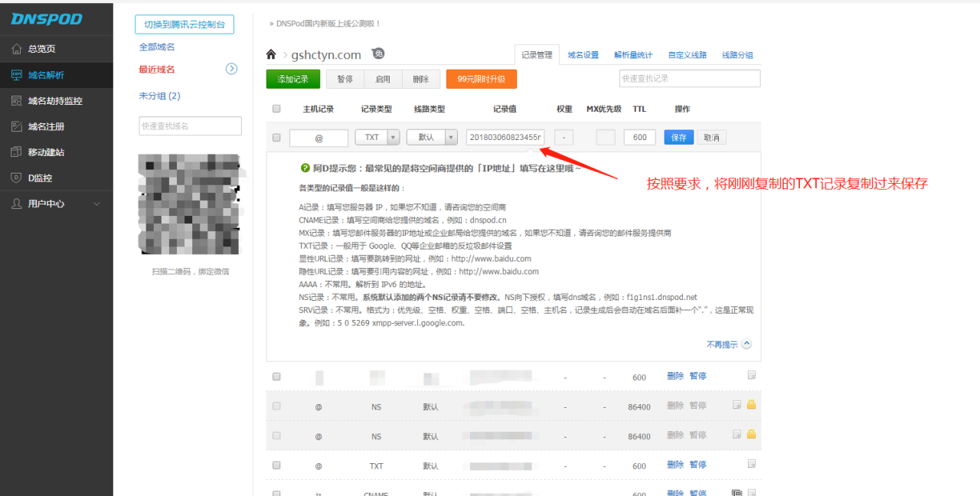The image size is (980, 496).
Task: Click the 总览页 house icon in sidebar
Action: (16, 49)
